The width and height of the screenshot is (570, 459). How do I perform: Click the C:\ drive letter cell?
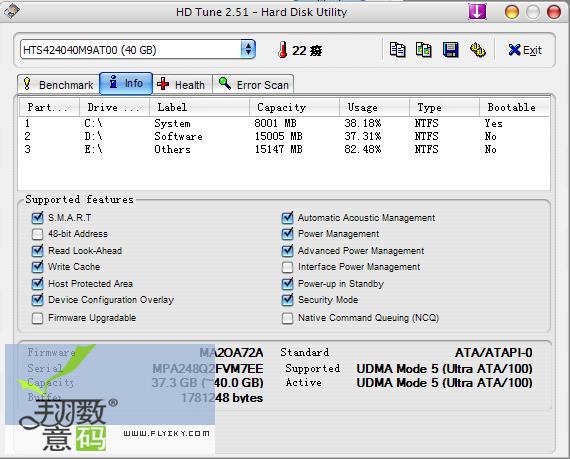(93, 124)
